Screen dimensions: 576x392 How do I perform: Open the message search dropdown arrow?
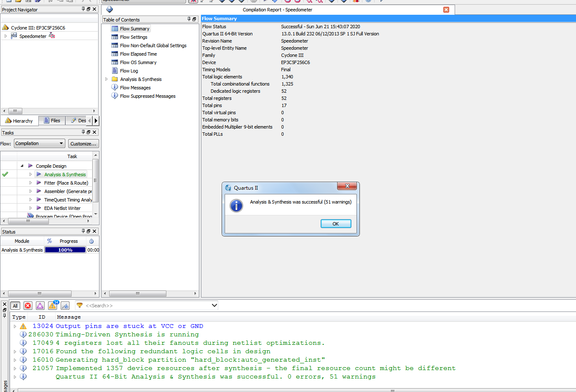pos(214,306)
